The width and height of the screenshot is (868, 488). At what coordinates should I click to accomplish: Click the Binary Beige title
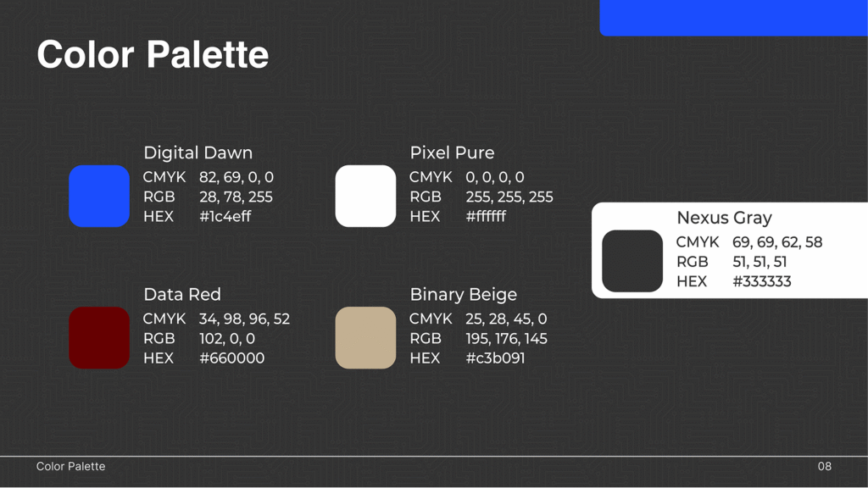click(x=464, y=294)
